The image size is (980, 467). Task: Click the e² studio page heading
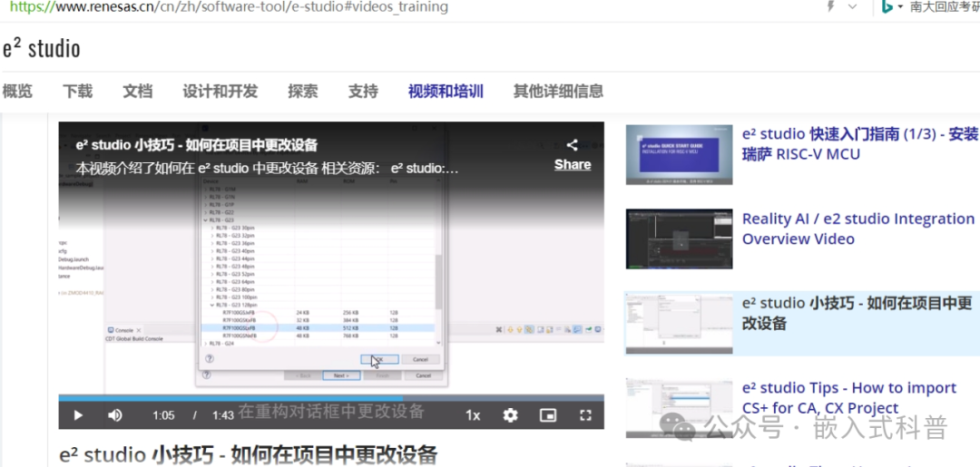coord(41,49)
